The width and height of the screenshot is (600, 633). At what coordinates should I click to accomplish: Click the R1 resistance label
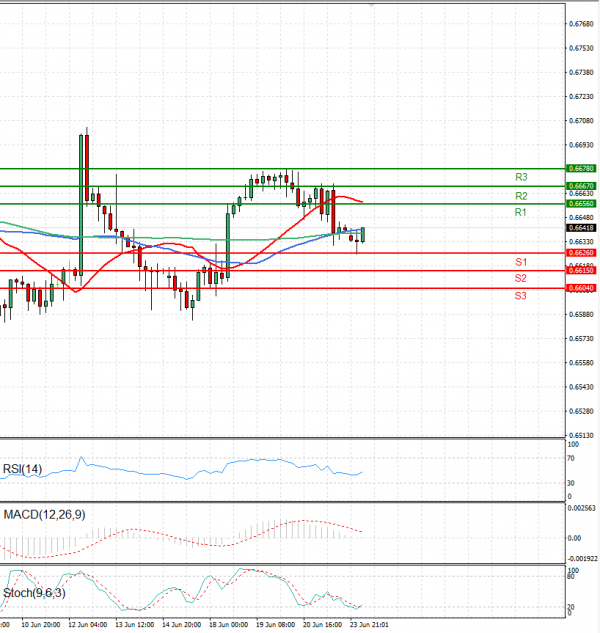coord(521,212)
